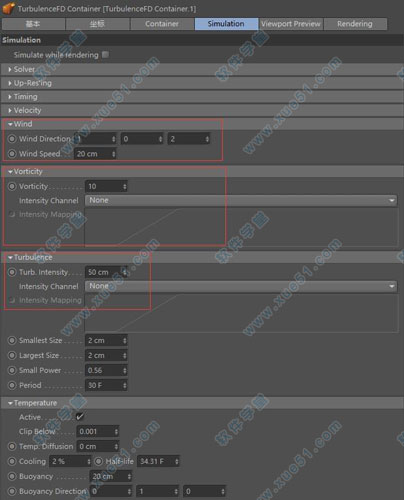Image resolution: width=404 pixels, height=500 pixels.
Task: Click Half-life field 34.31 F
Action: tap(158, 461)
